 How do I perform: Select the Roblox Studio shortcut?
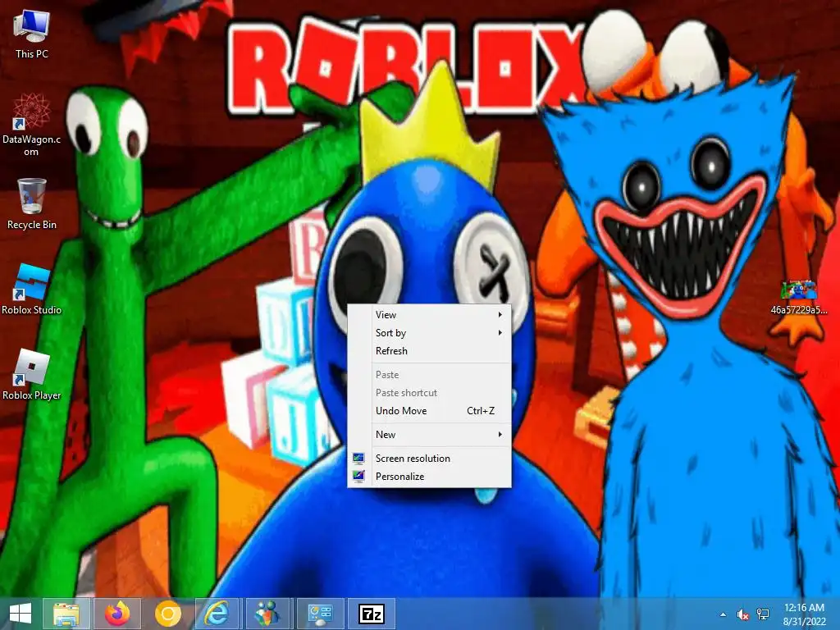32,290
